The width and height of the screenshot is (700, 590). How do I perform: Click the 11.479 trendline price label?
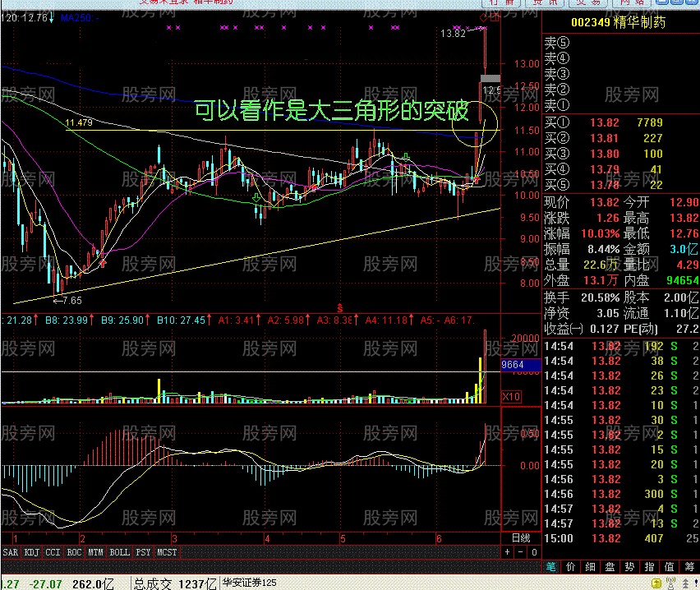point(79,122)
